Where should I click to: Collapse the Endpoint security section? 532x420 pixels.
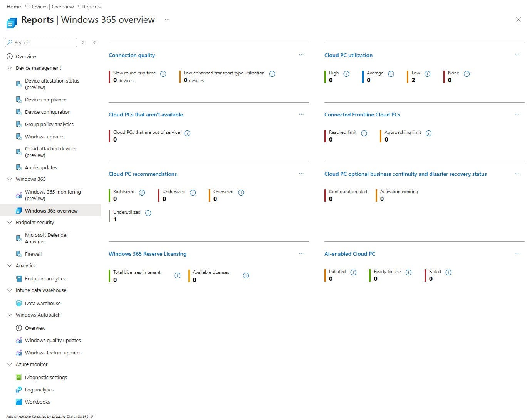click(x=10, y=222)
